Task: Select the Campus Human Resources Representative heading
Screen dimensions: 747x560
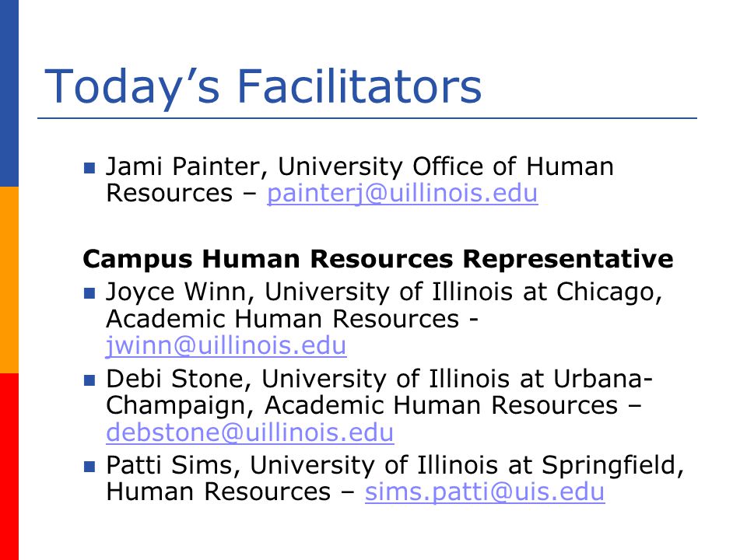Action: tap(378, 260)
